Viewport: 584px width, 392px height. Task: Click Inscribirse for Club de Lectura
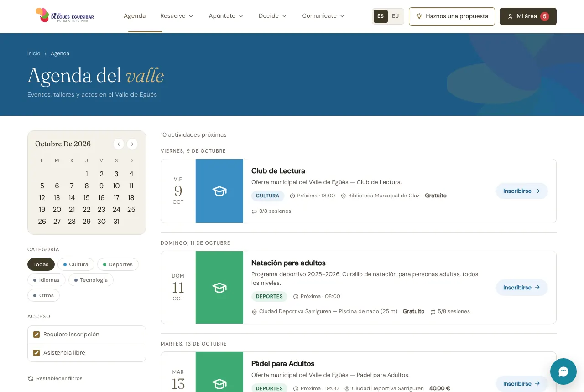521,191
